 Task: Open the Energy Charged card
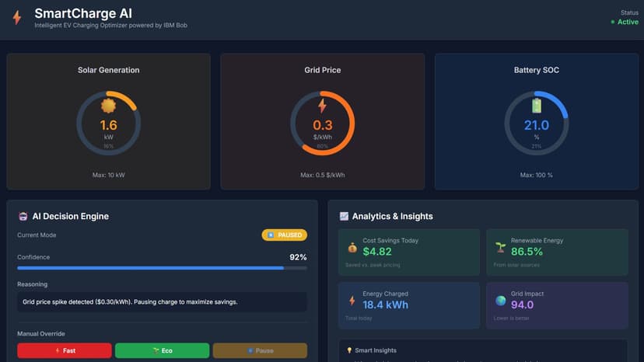408,305
